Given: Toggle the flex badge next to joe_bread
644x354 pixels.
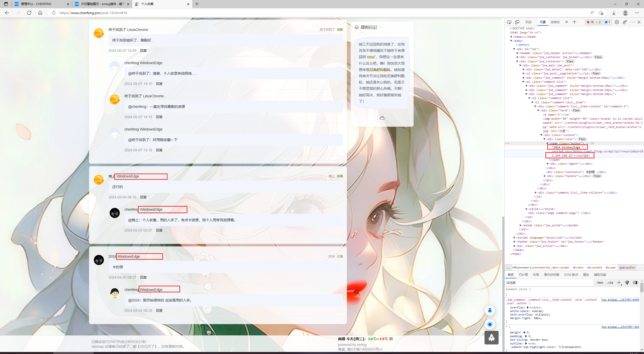Looking at the screenshot, I should point(598,57).
